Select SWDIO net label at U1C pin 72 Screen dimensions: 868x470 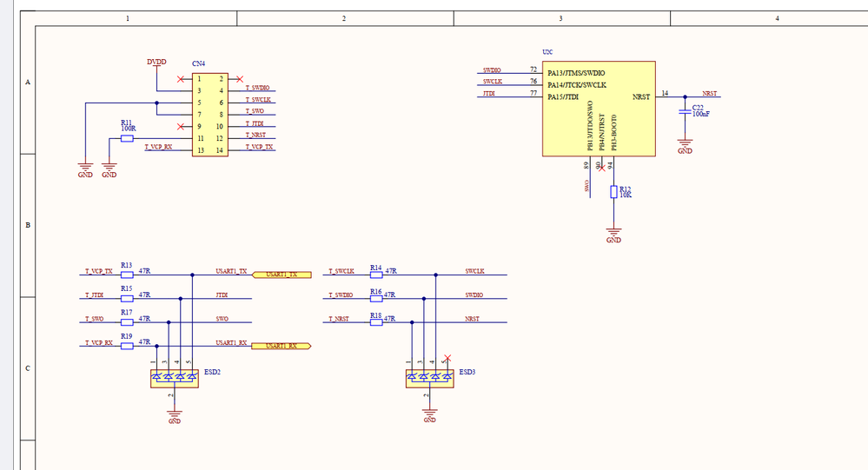point(492,70)
